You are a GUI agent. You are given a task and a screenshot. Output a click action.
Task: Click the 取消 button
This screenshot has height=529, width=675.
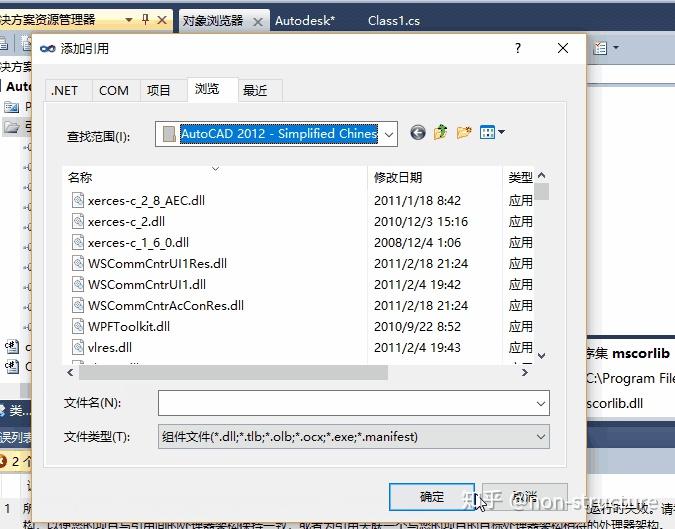click(524, 497)
